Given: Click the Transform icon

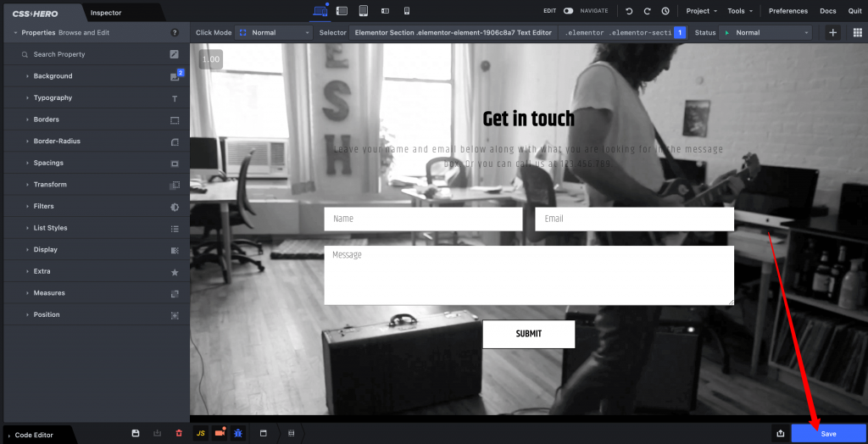Looking at the screenshot, I should click(175, 185).
